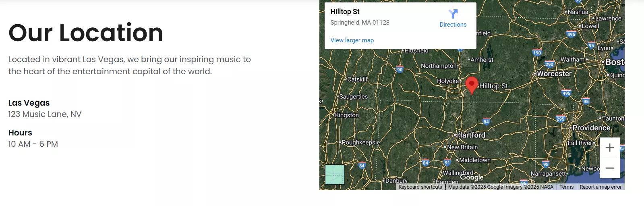Image resolution: width=644 pixels, height=206 pixels.
Task: Click the Google logo on the map
Action: tap(472, 177)
